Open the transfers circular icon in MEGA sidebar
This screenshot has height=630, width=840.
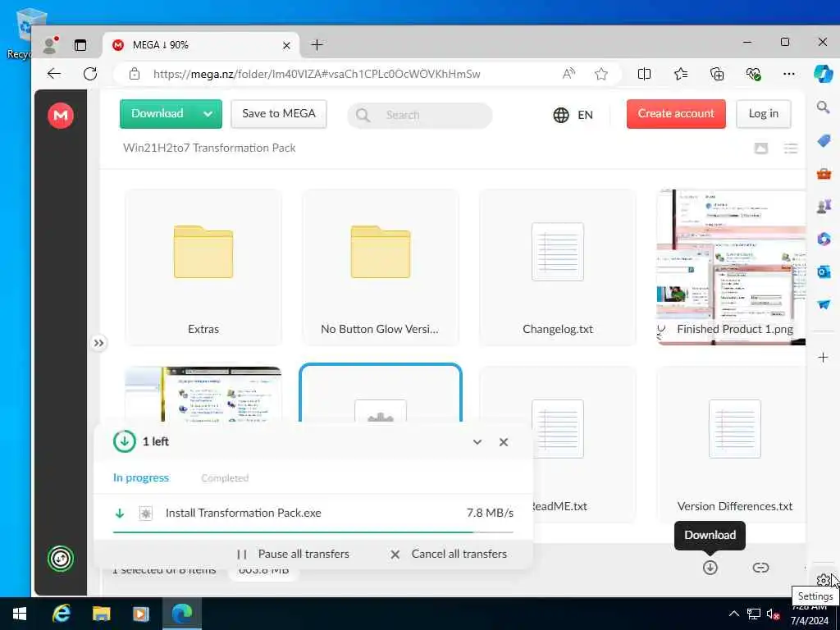61,559
